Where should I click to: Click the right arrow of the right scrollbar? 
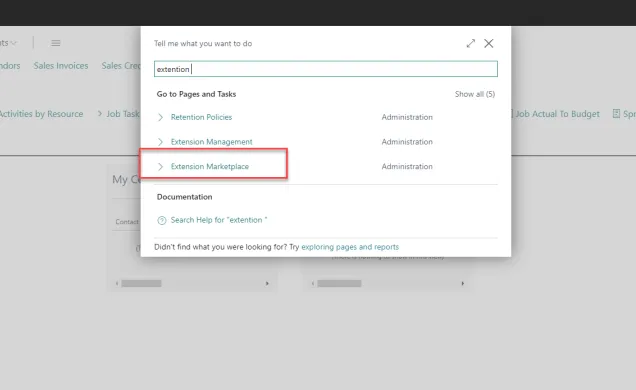point(462,283)
